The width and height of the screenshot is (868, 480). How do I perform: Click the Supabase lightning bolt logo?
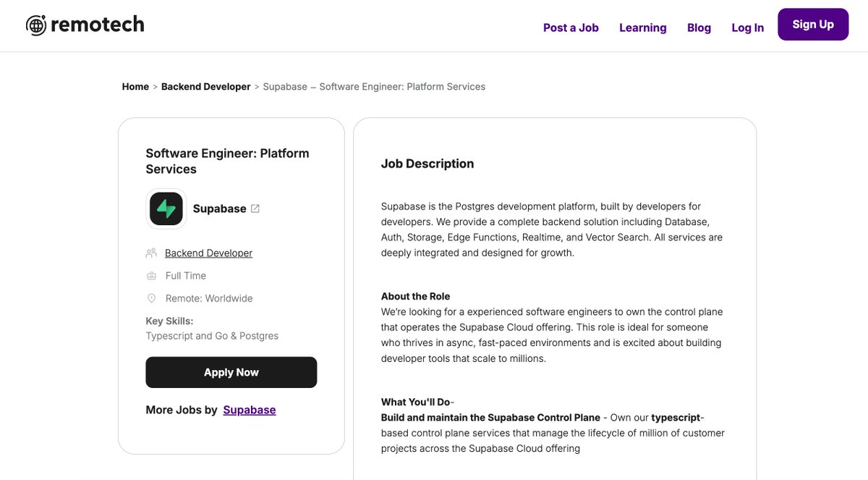pyautogui.click(x=166, y=209)
